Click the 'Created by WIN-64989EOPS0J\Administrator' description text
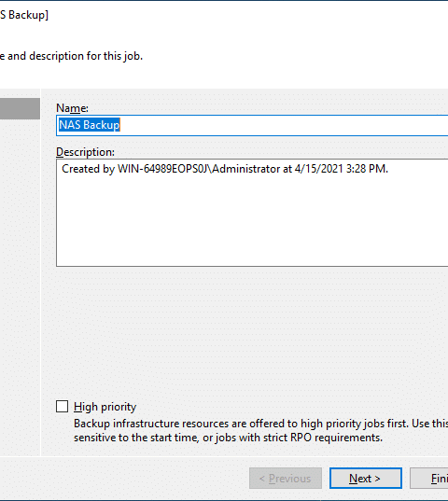The width and height of the screenshot is (448, 501). (225, 169)
